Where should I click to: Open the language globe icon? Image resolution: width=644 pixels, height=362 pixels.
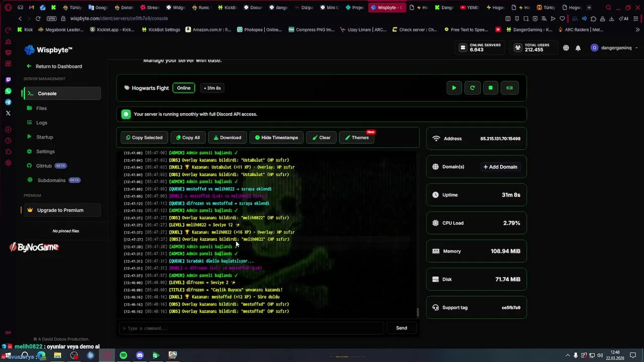(x=566, y=48)
